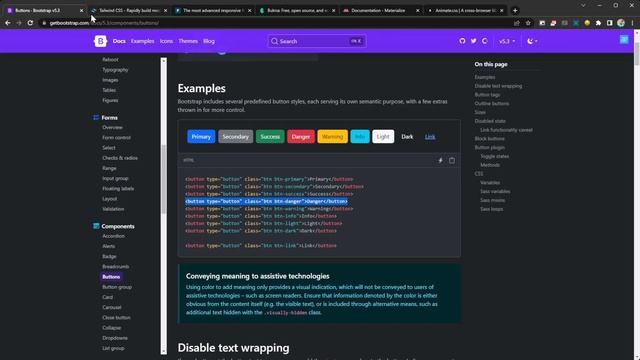
Task: Jump to Toggle states in On this page
Action: point(494,156)
